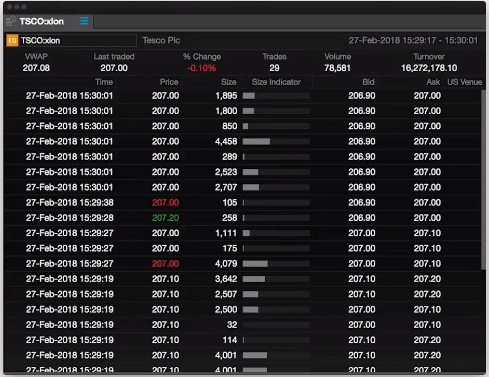Sort by the Ask column header
Screen dimensions: 489x377
433,82
